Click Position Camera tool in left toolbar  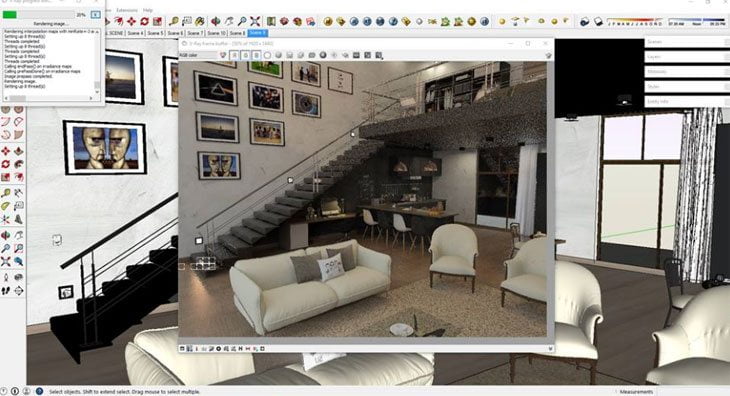click(x=6, y=277)
